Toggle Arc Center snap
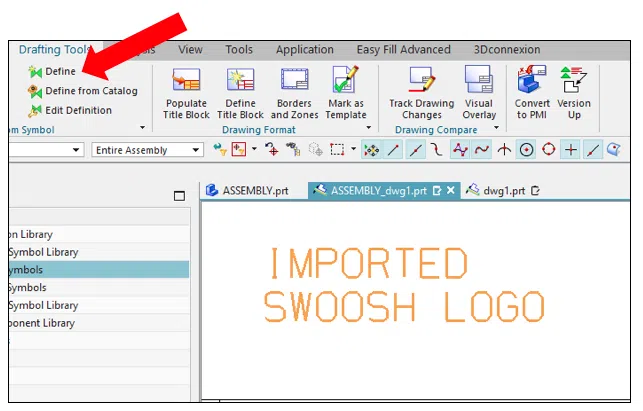Viewport: 643px width, 411px height. tap(527, 150)
